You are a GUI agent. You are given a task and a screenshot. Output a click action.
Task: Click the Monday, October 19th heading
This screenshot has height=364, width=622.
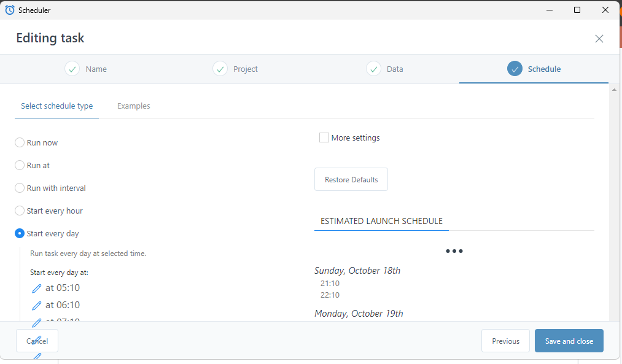pos(359,314)
